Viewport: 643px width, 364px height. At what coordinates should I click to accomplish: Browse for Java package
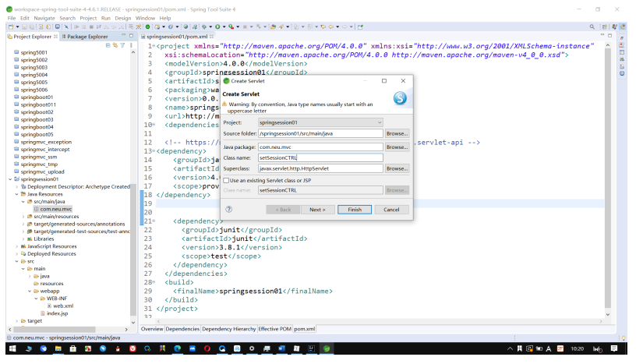[x=397, y=147]
